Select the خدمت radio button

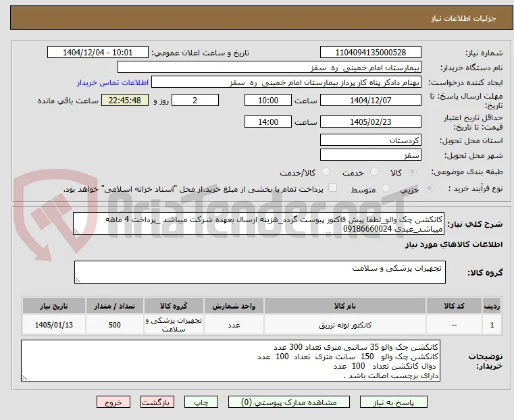374,172
